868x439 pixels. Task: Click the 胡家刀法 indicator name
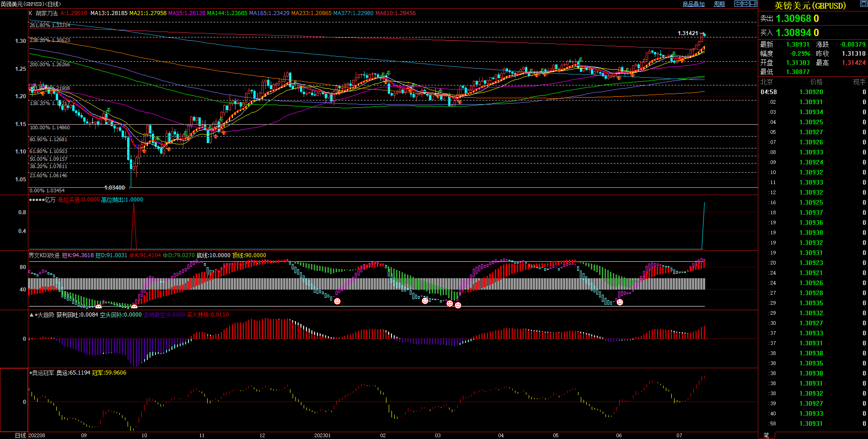click(x=47, y=13)
